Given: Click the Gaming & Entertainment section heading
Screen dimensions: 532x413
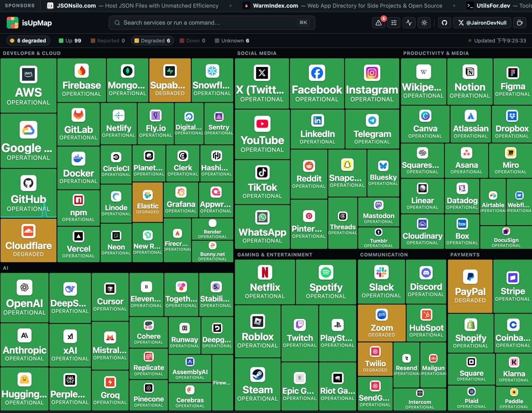Looking at the screenshot, I should pos(274,255).
